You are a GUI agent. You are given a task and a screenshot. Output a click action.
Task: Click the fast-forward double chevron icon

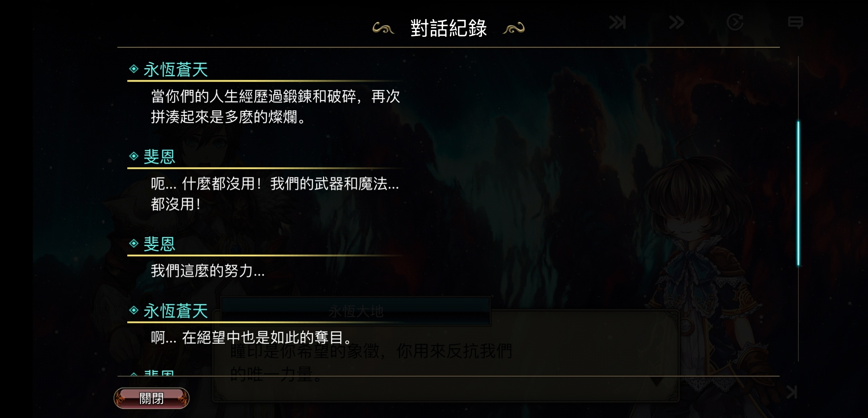pyautogui.click(x=676, y=22)
